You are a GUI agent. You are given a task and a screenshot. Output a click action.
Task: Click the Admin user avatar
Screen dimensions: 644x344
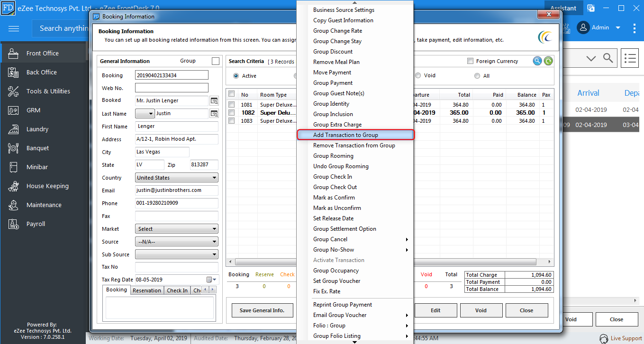pos(583,27)
